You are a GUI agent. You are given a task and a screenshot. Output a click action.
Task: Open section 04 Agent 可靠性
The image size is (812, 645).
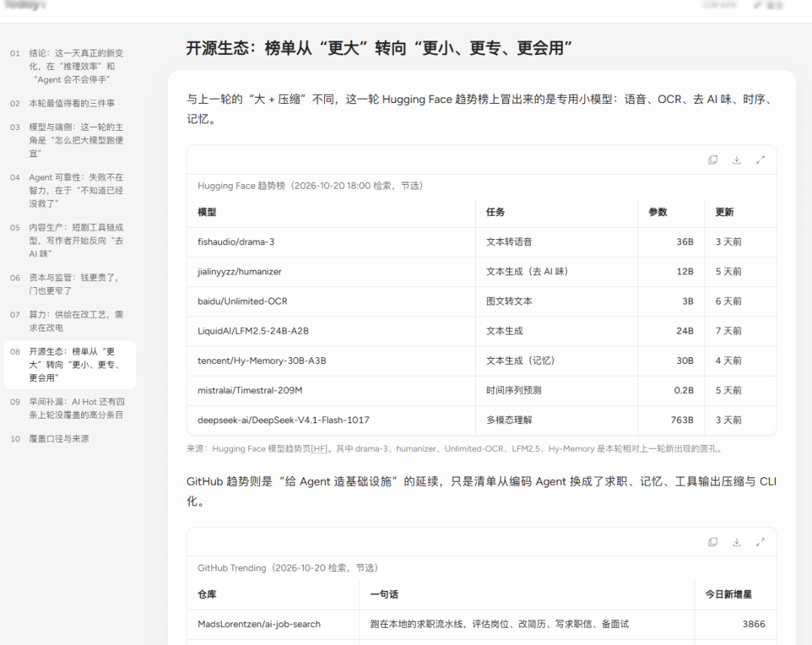click(70, 190)
